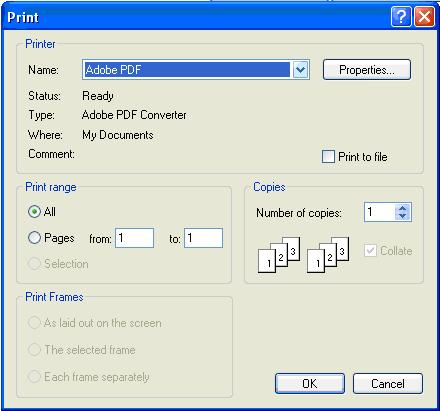Choose As laid out on the screen option
The width and height of the screenshot is (440, 411).
(x=34, y=323)
